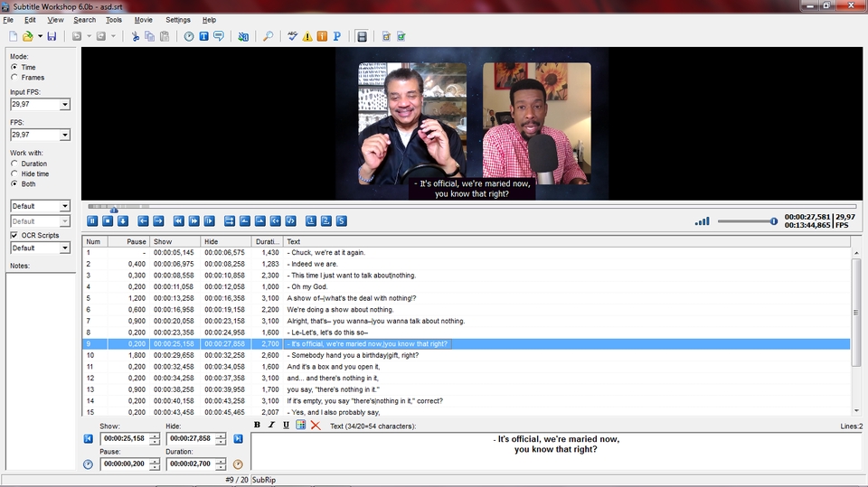Open the dropdown arrow next to Open file
The image size is (868, 487).
click(x=40, y=36)
